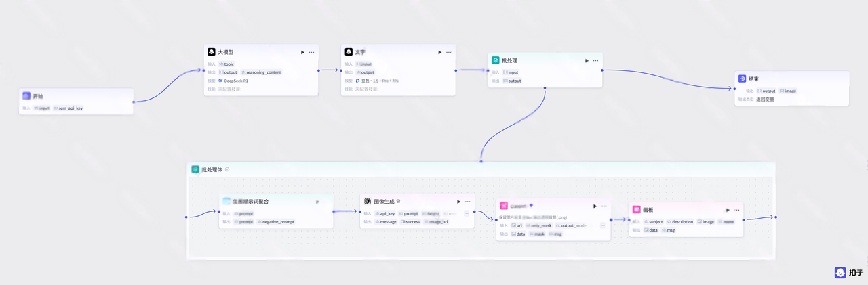Click the 文字 node icon
The image size is (868, 285).
tap(349, 52)
